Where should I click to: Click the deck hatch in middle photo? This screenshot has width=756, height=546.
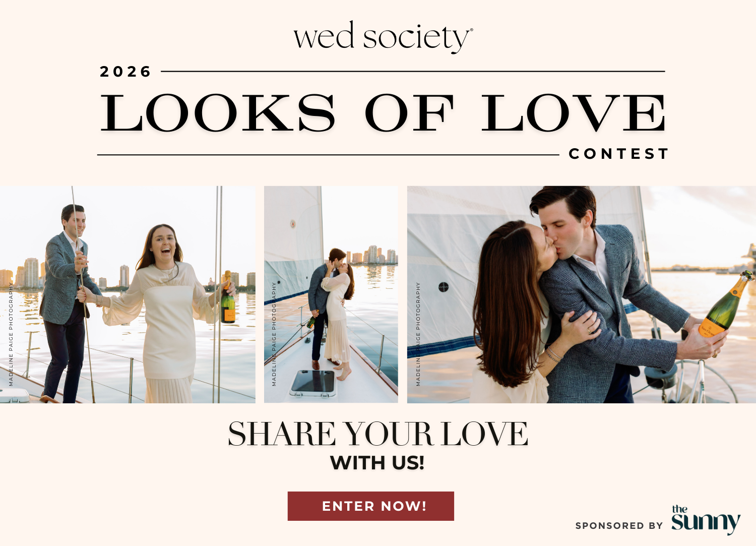[x=313, y=383]
